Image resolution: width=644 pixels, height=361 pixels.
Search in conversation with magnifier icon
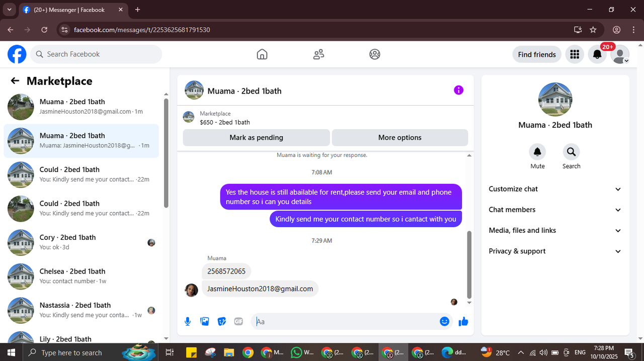(571, 152)
